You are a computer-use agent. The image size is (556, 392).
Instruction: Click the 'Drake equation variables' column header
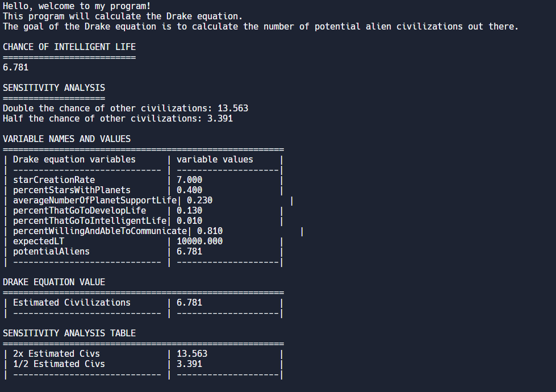pyautogui.click(x=74, y=160)
